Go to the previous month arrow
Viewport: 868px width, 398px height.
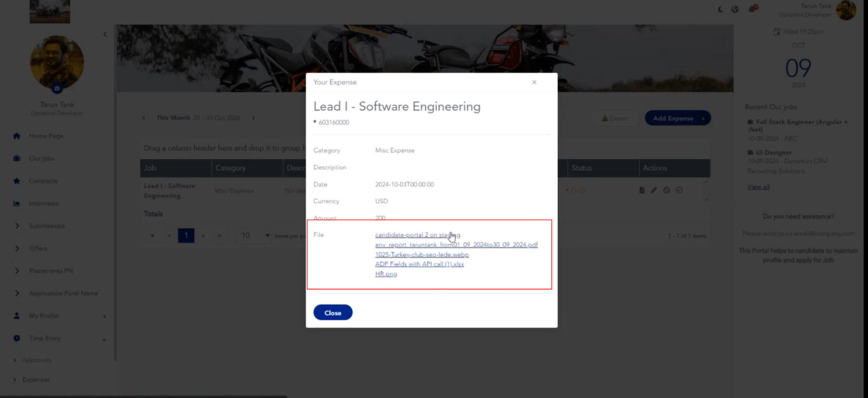[x=144, y=118]
